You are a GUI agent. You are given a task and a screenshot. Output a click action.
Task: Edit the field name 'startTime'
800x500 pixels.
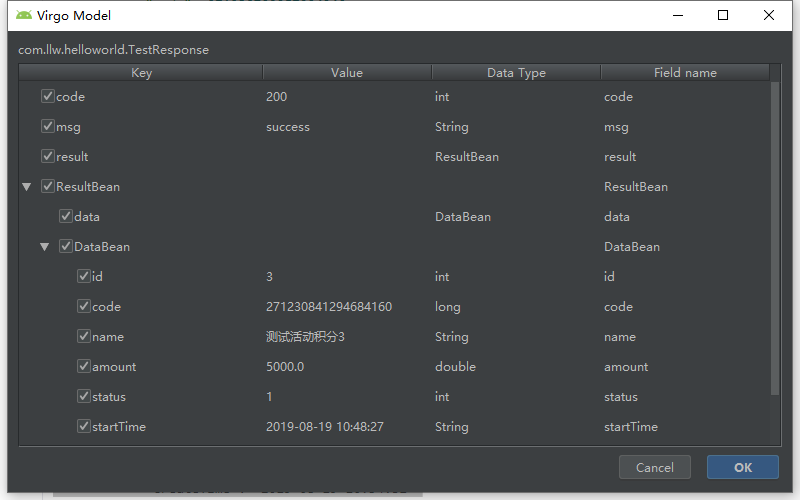tap(631, 427)
